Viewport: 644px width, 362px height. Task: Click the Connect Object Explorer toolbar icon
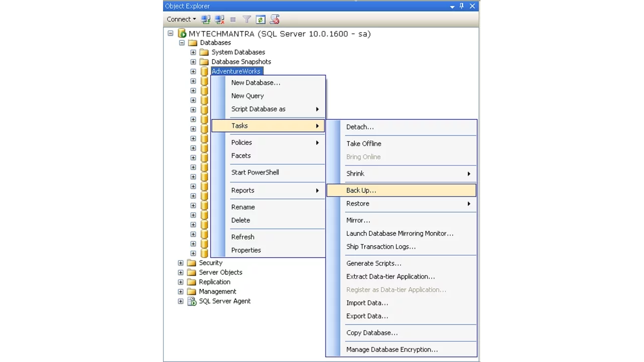click(x=206, y=20)
